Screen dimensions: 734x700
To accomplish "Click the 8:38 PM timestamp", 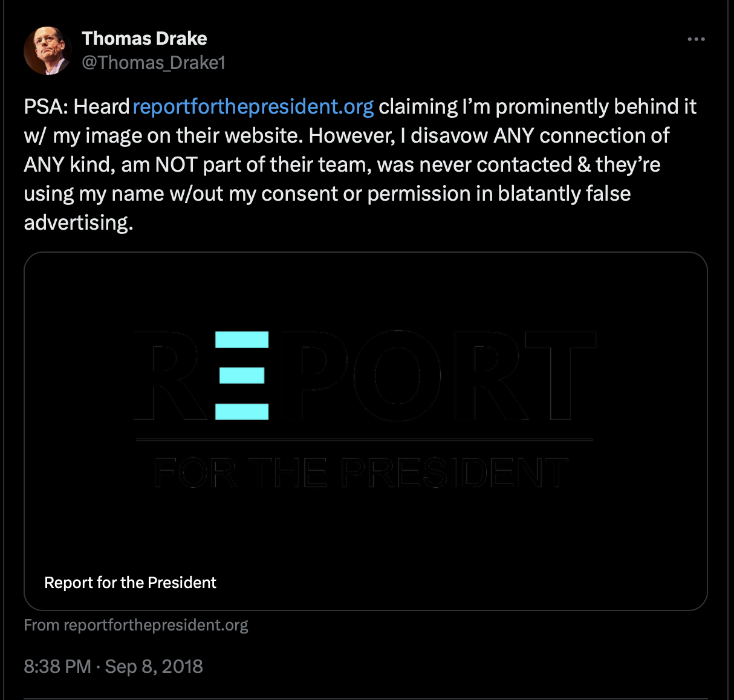I will (57, 666).
